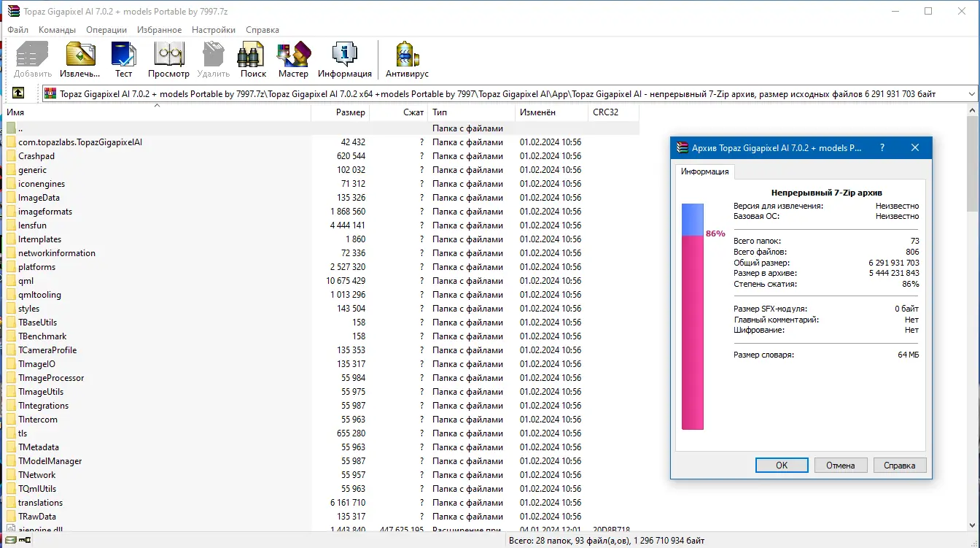Open the Команды menu
980x548 pixels.
click(x=57, y=30)
